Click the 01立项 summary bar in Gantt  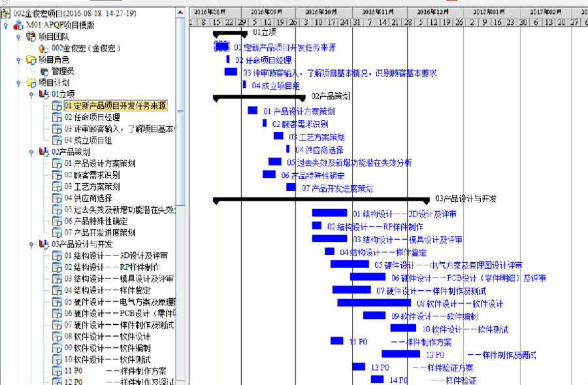coord(230,34)
